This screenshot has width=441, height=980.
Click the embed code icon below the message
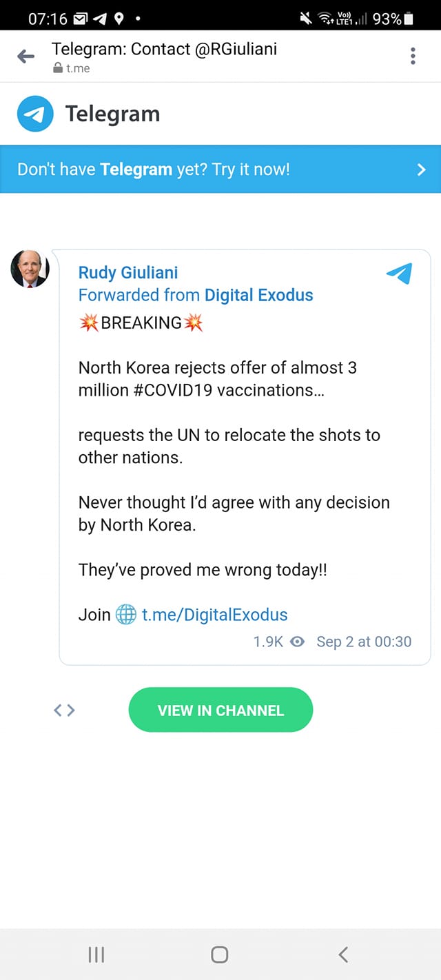pos(64,709)
